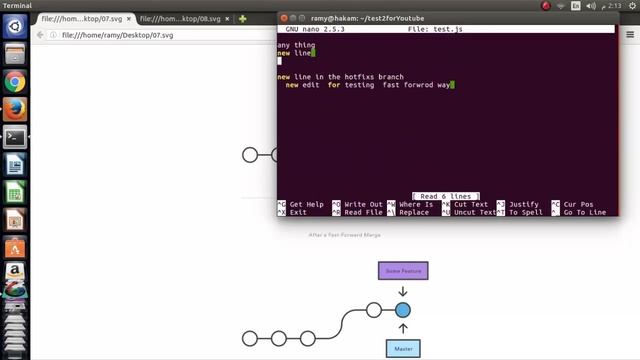Click 'GNU nano 2.5.3' header text

coord(315,29)
